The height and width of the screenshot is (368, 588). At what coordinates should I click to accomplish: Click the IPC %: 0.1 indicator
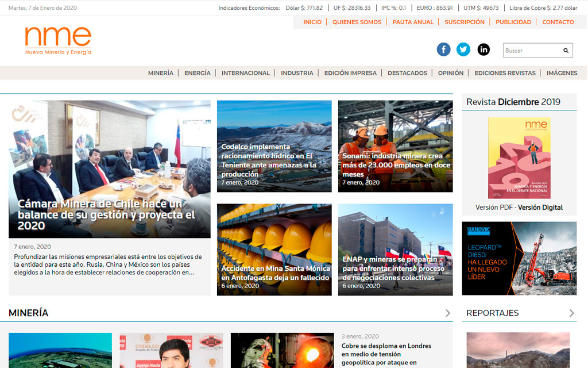[393, 8]
